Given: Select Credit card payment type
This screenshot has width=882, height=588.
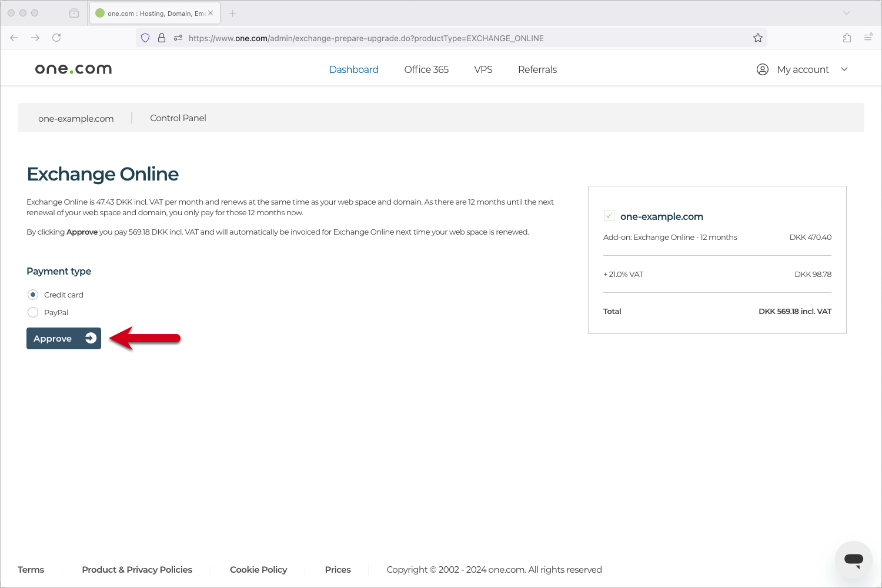Looking at the screenshot, I should coord(33,295).
